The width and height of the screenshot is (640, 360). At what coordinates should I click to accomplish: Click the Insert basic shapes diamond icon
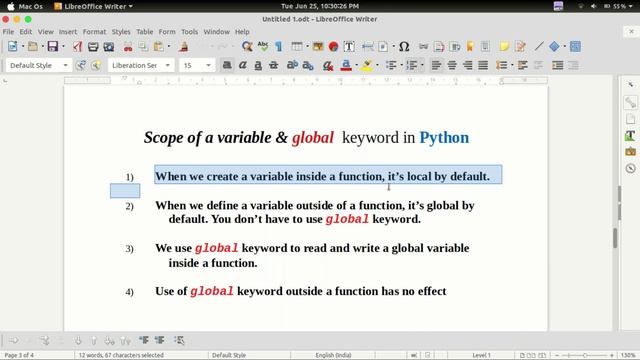click(554, 47)
